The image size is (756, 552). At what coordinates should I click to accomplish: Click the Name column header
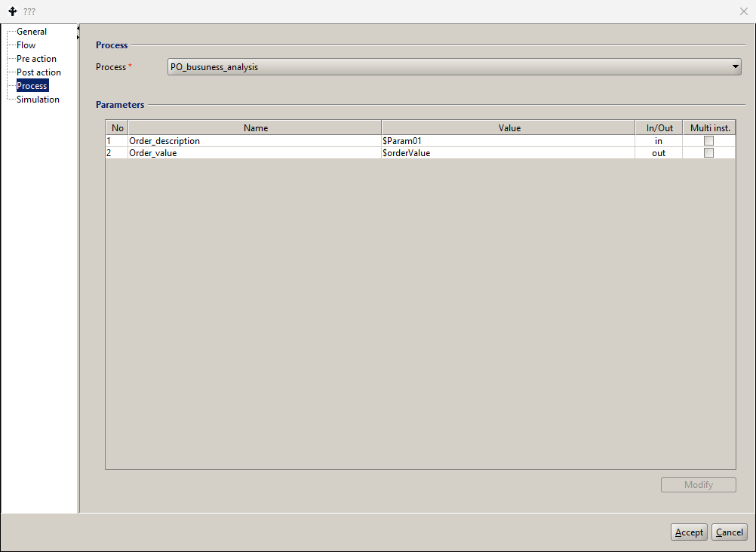click(255, 127)
